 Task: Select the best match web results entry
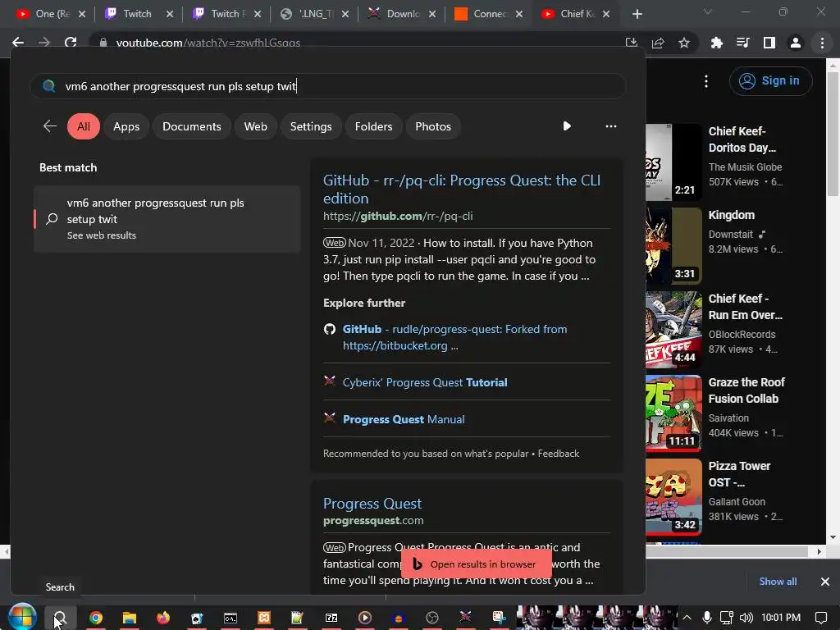tap(167, 219)
